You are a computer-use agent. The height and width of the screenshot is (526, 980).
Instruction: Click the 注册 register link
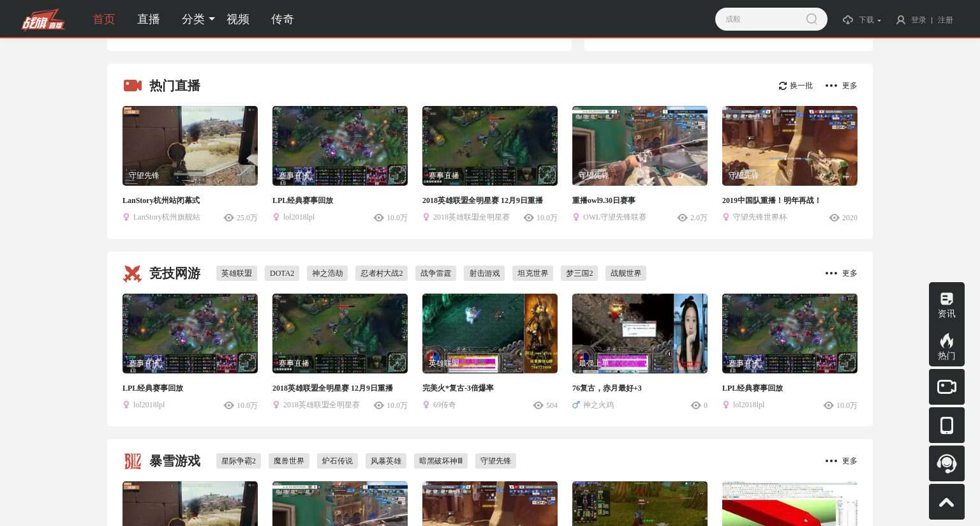(x=946, y=20)
